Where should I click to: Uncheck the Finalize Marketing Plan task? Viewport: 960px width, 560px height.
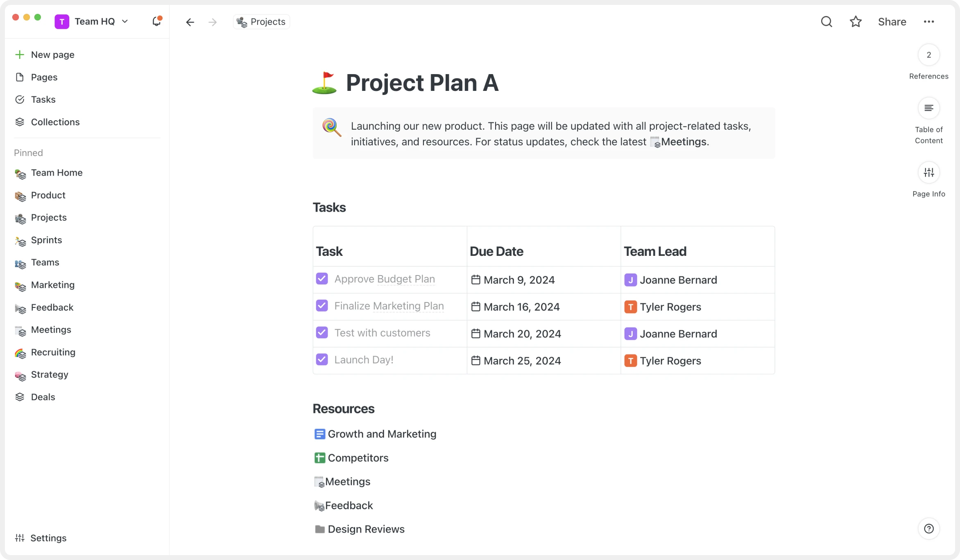coord(322,305)
